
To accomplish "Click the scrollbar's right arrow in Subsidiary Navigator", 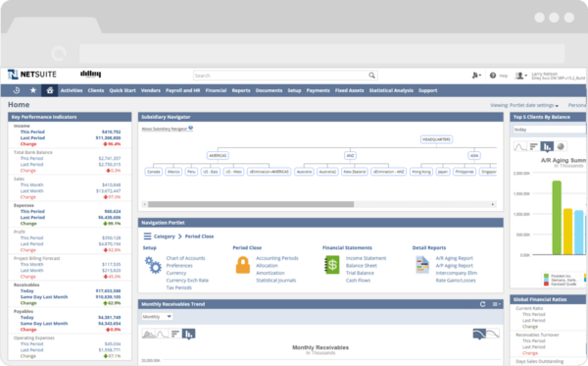I will (493, 204).
